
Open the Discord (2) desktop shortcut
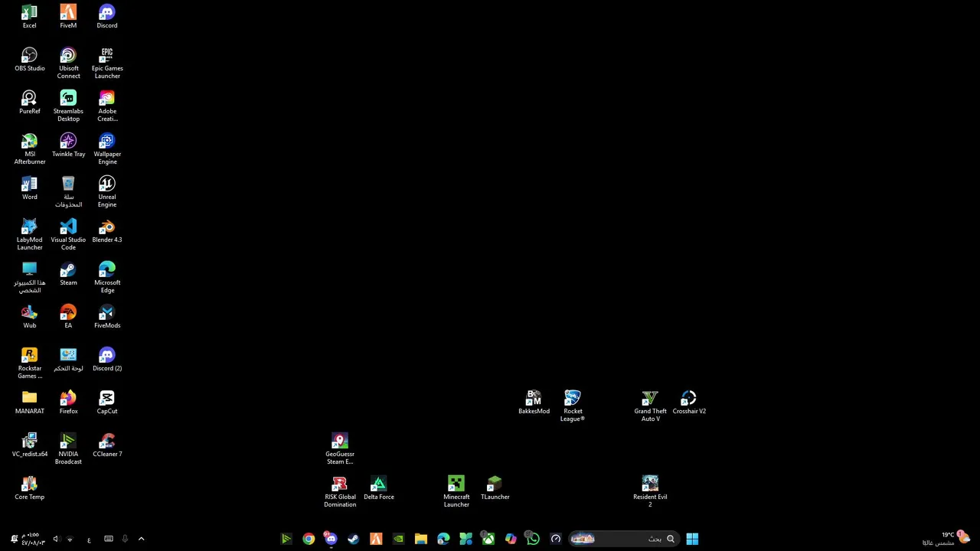click(x=107, y=360)
